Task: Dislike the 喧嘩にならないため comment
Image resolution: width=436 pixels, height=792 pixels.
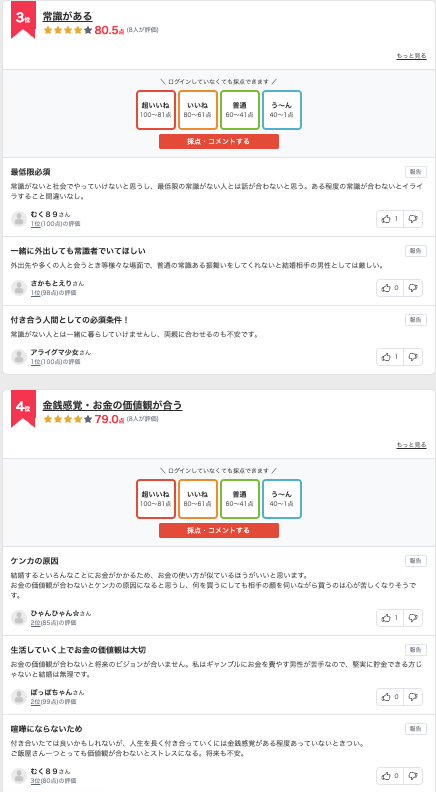Action: 413,776
